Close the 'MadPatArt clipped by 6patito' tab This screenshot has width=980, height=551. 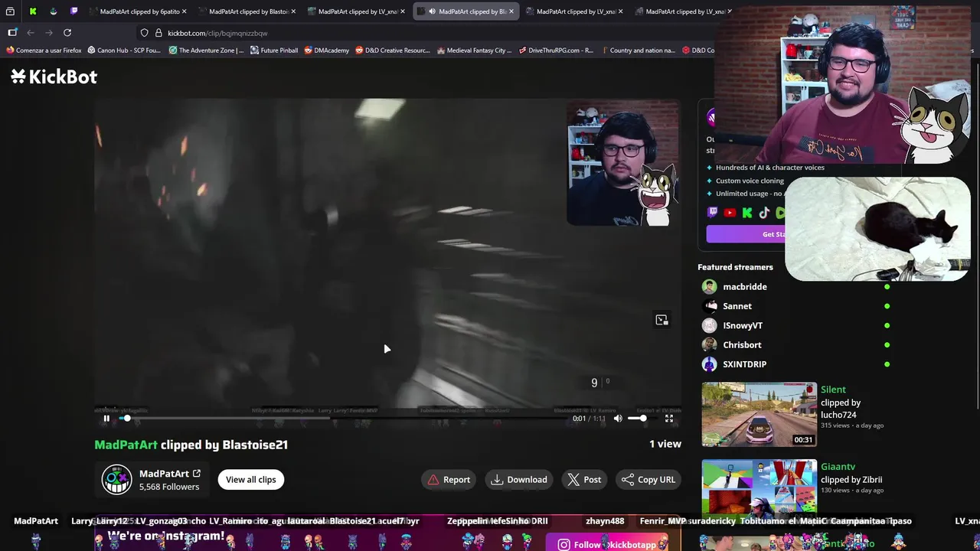(185, 11)
